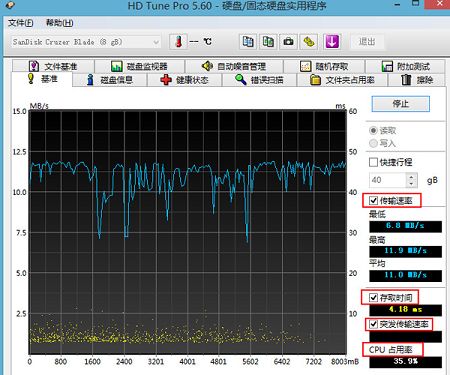Screen dimensions: 450x375
Task: Uncheck the 存取时间 access time checkbox
Action: (x=373, y=297)
